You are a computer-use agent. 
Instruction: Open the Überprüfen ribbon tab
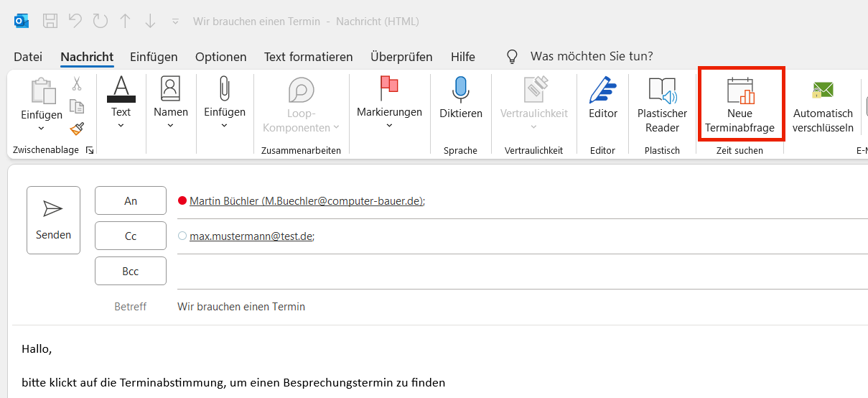[401, 57]
